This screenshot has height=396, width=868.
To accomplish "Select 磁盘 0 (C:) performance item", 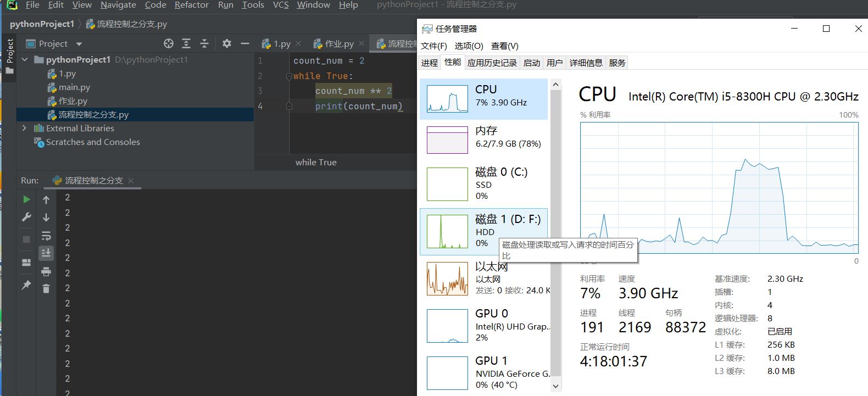I will pyautogui.click(x=484, y=184).
